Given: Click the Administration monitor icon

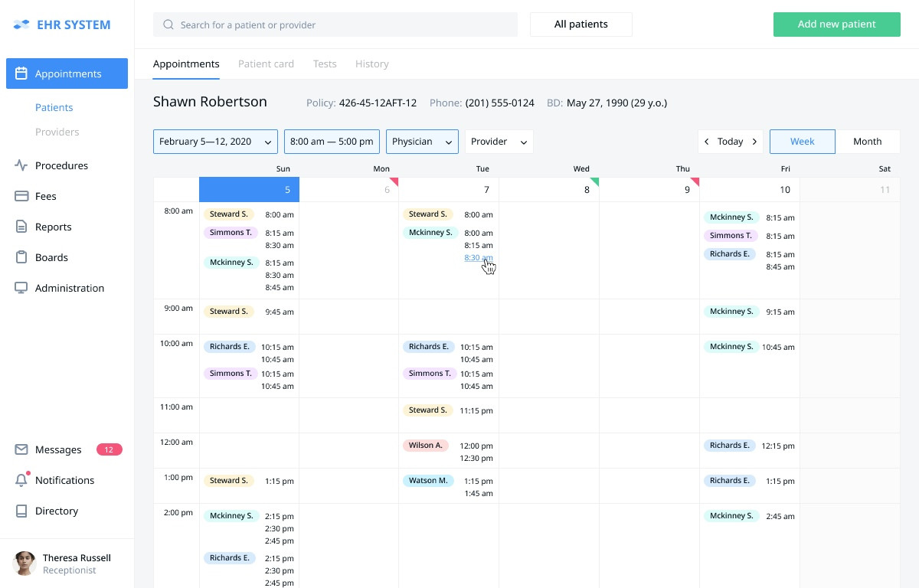Looking at the screenshot, I should click(x=21, y=288).
